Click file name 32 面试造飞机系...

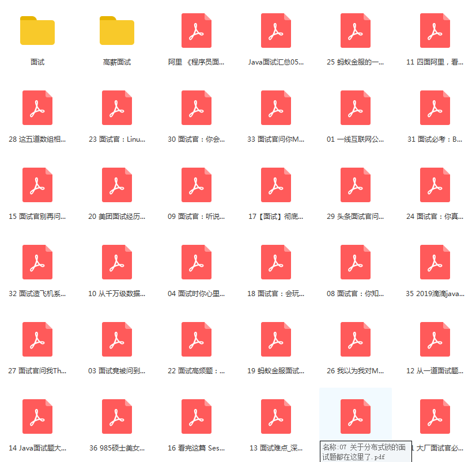point(37,294)
